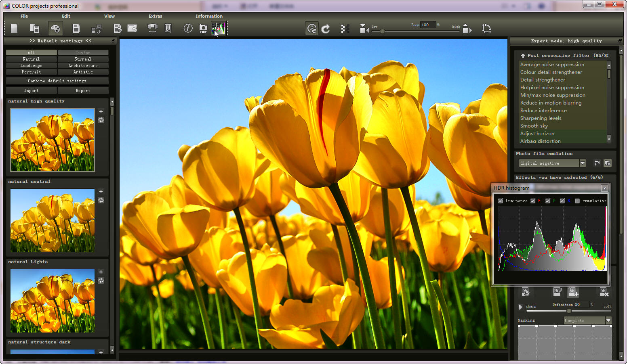627x364 pixels.
Task: Open the digital negative film emulation dropdown
Action: [582, 163]
